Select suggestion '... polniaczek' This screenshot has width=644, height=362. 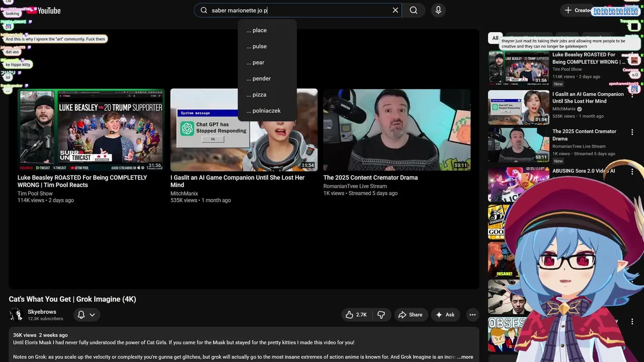(x=267, y=111)
